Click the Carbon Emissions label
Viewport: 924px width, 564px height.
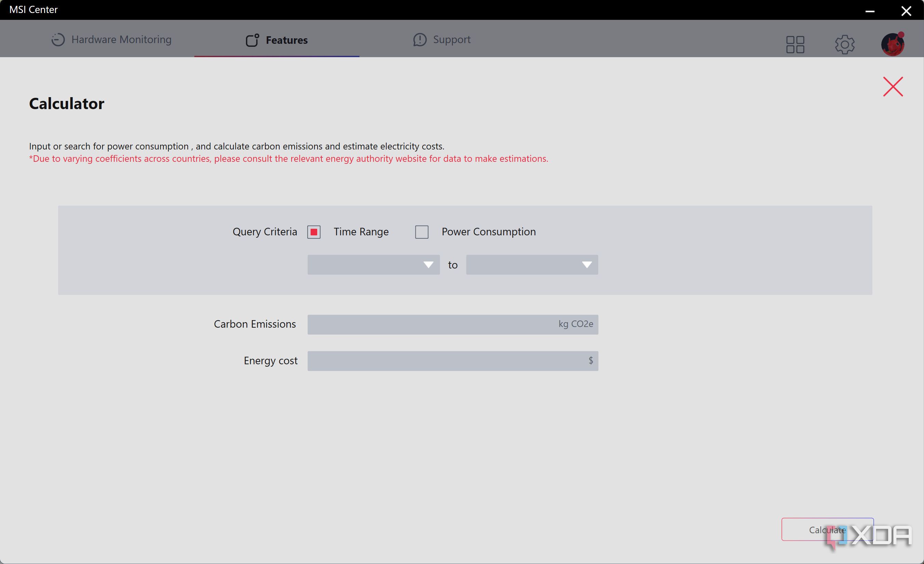pyautogui.click(x=255, y=324)
